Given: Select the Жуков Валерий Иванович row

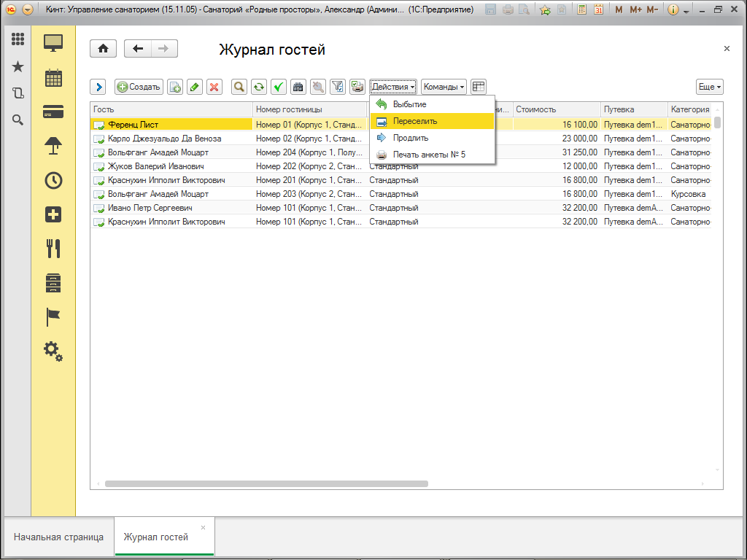Looking at the screenshot, I should [156, 166].
